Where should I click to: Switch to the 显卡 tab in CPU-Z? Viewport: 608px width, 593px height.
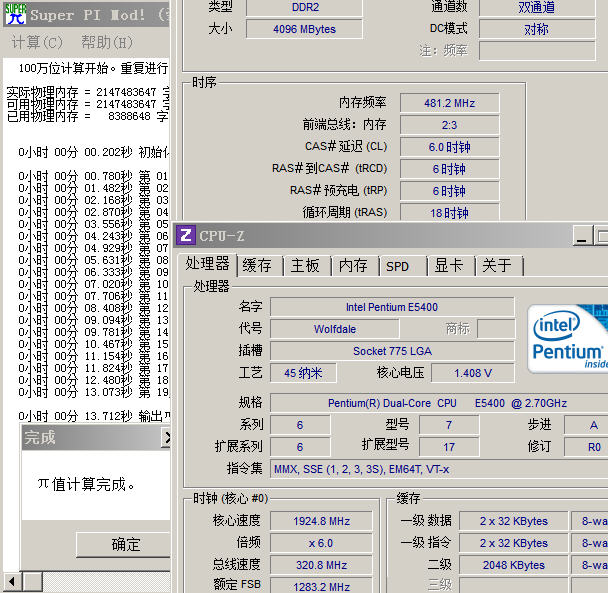point(449,266)
